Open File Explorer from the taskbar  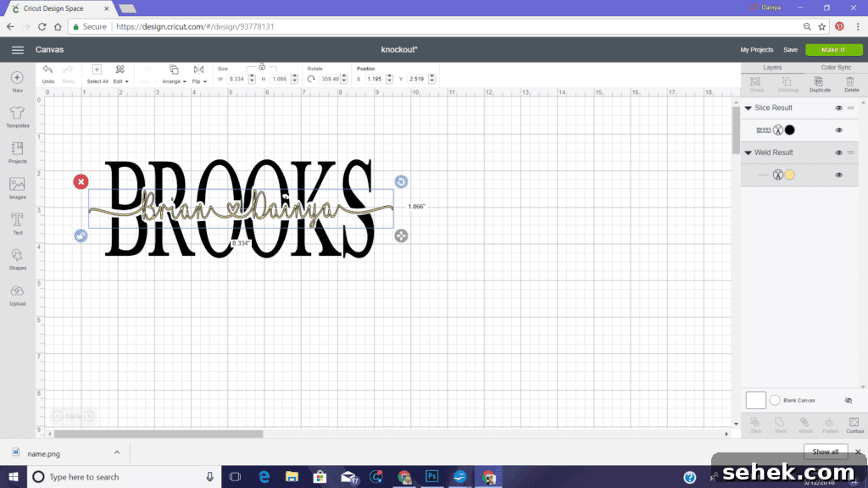click(292, 476)
